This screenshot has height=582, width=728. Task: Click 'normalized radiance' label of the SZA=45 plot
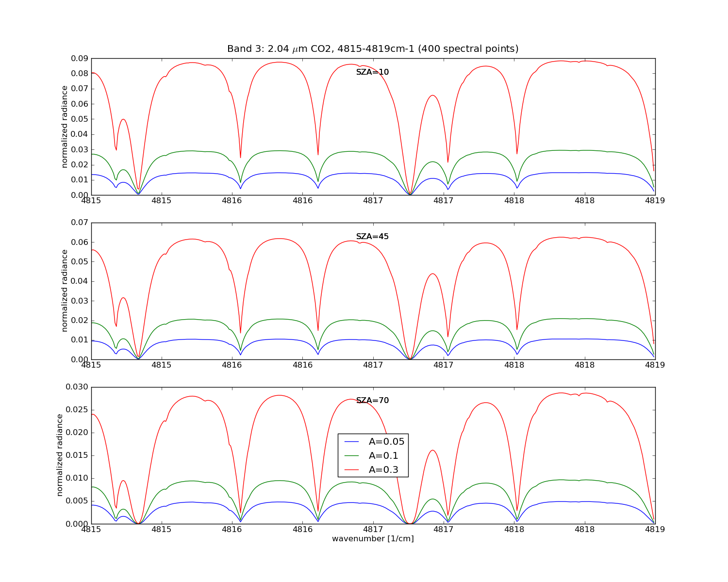pos(65,291)
